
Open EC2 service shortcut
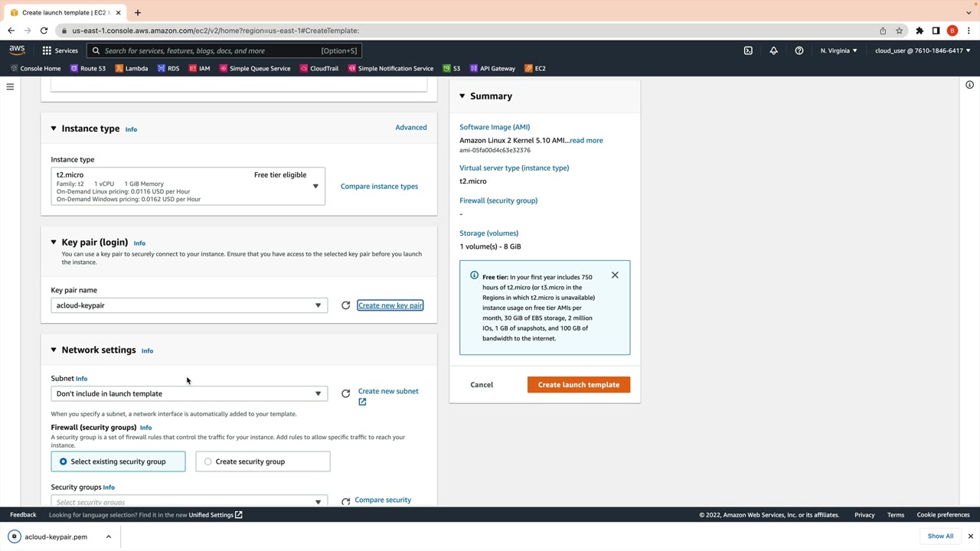click(x=535, y=68)
